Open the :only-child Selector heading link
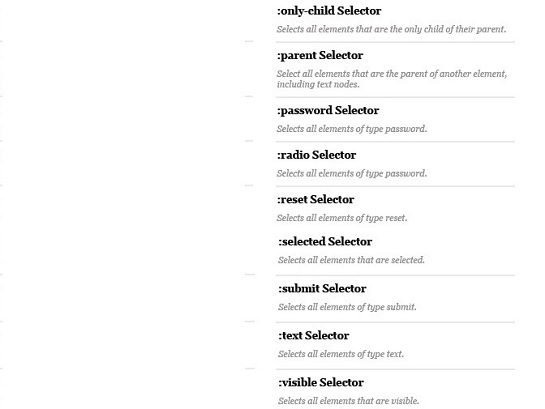The height and width of the screenshot is (409, 545). pos(329,11)
